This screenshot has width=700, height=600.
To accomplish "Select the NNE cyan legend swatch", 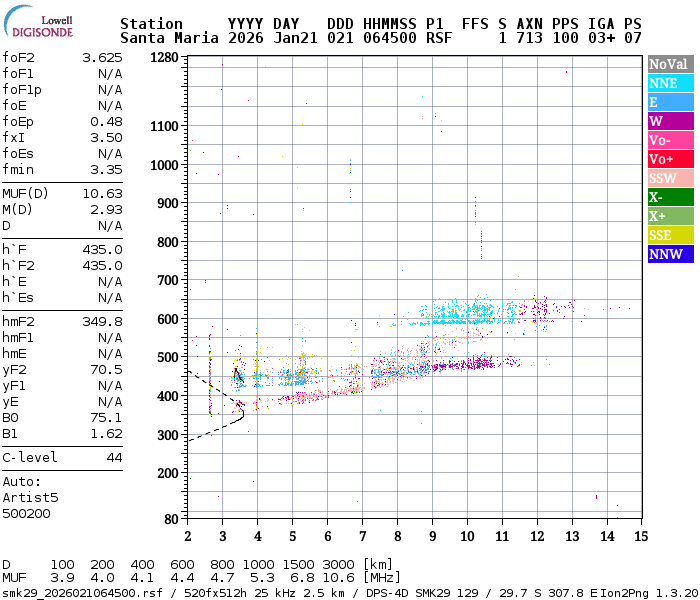I will point(671,83).
